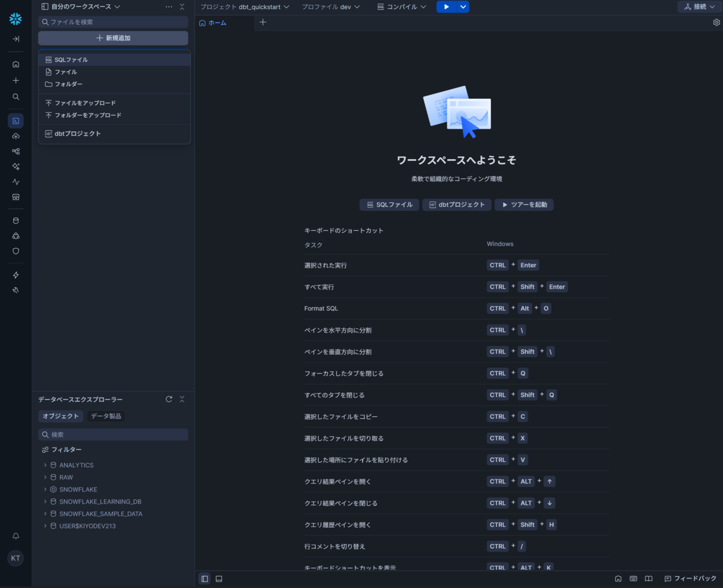Switch to the オブジェクト tab

[60, 416]
